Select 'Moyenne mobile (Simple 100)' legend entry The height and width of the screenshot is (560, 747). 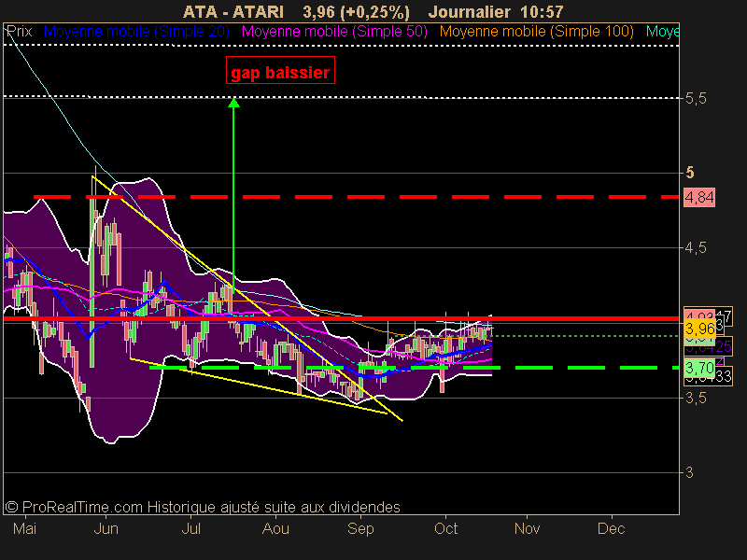(x=536, y=32)
